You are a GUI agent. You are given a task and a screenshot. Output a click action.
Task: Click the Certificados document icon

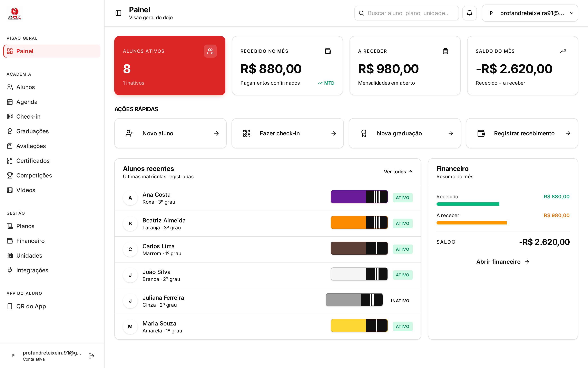click(x=10, y=161)
